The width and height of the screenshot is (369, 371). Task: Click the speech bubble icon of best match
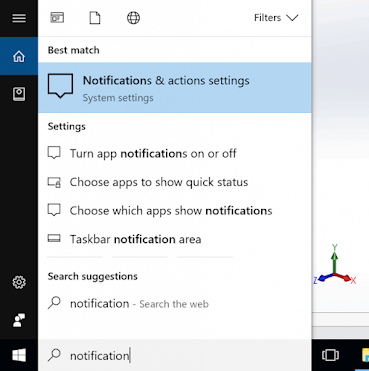(x=60, y=86)
